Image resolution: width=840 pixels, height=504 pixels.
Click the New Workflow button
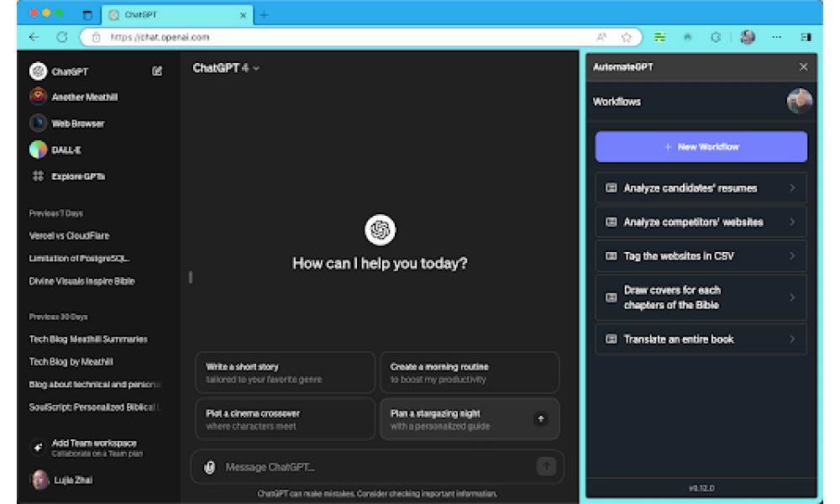click(x=701, y=147)
